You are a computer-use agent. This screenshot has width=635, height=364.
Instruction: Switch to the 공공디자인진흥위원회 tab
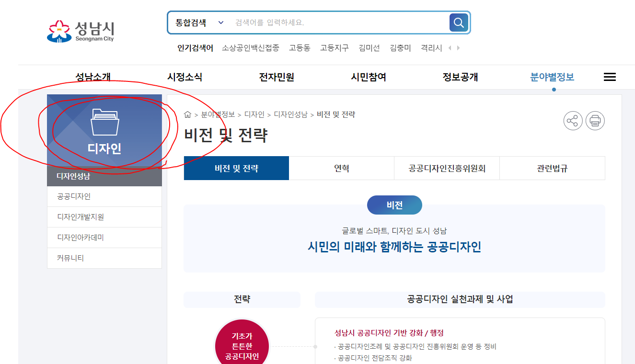(x=447, y=168)
